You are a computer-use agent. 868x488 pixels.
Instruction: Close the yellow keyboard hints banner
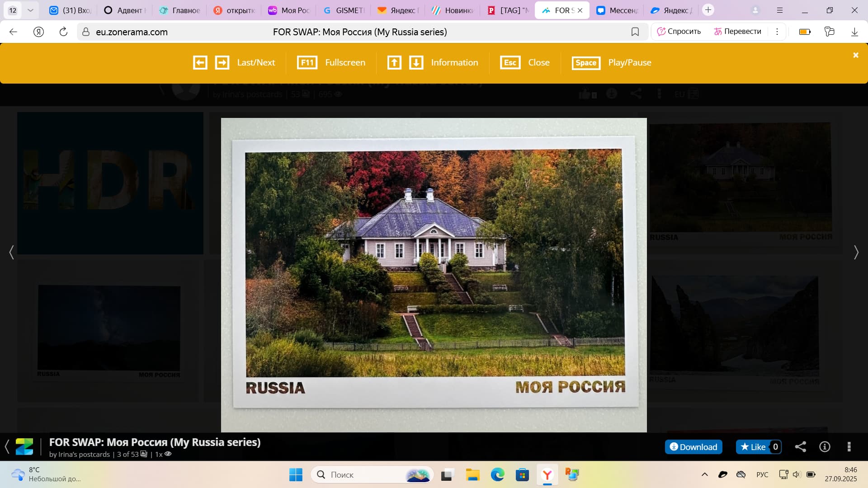pyautogui.click(x=855, y=55)
